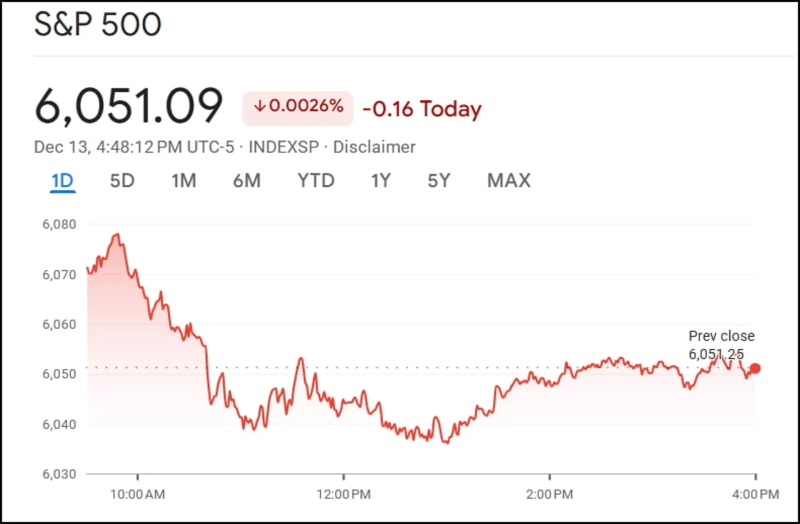
Task: Select the 6M time range tab
Action: (246, 181)
